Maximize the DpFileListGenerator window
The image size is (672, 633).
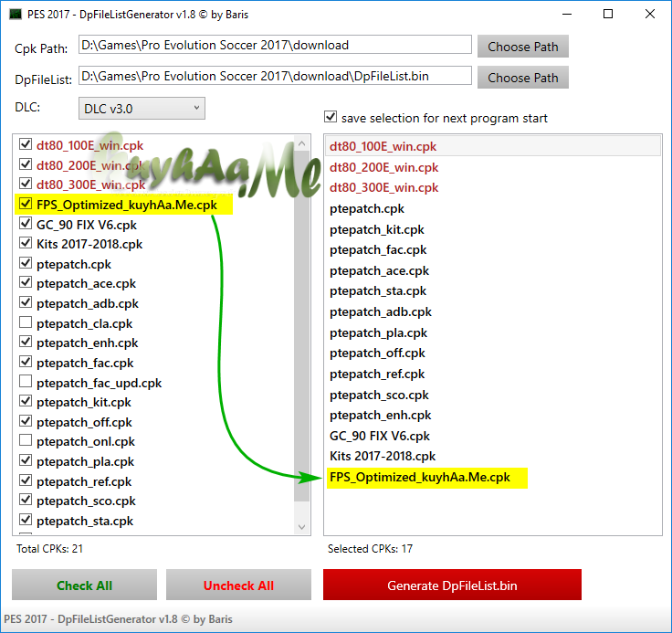pyautogui.click(x=608, y=14)
